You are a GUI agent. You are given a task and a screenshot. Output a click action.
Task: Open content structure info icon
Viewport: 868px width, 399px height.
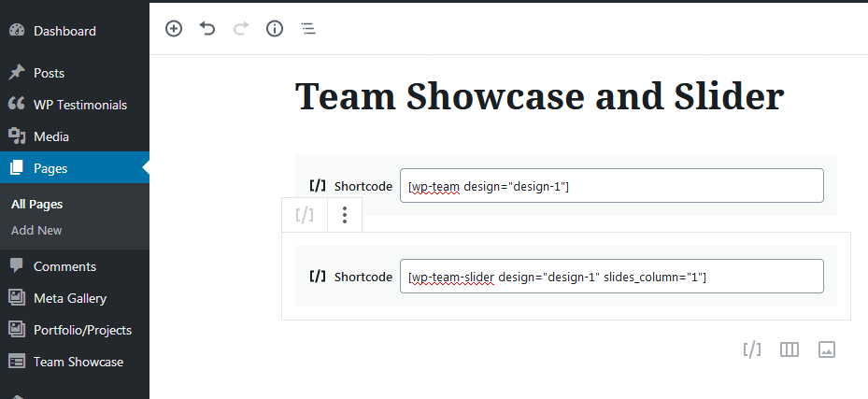point(275,28)
